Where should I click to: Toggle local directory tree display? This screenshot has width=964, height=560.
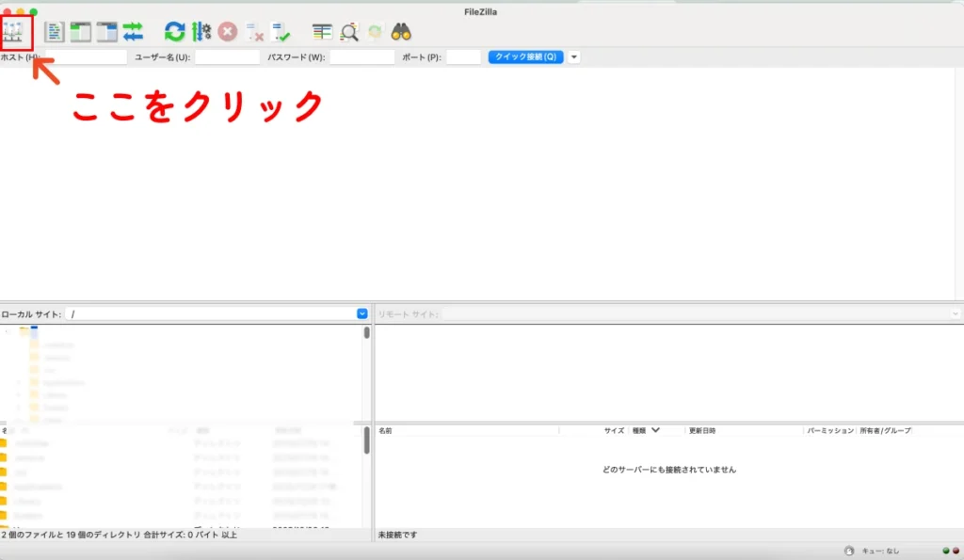81,32
